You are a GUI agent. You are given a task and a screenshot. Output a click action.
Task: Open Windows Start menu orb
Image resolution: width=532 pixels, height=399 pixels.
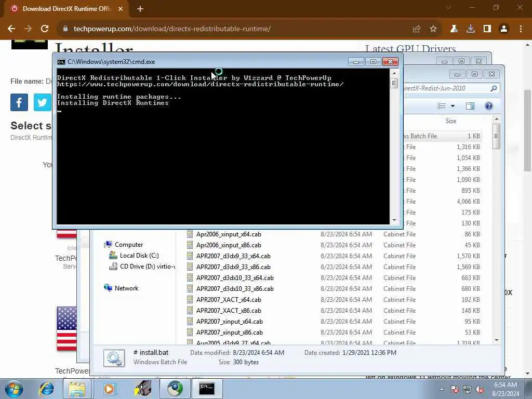(x=14, y=389)
